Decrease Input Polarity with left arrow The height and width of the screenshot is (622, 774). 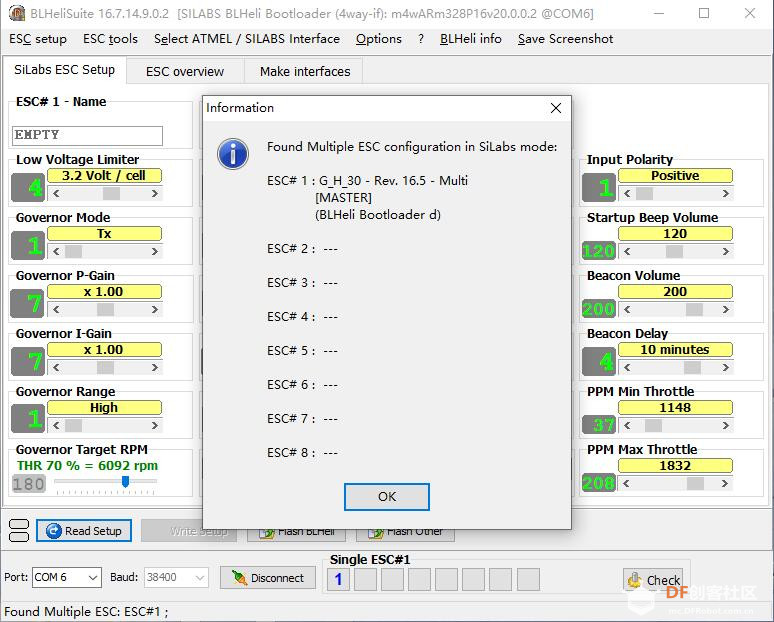(627, 194)
